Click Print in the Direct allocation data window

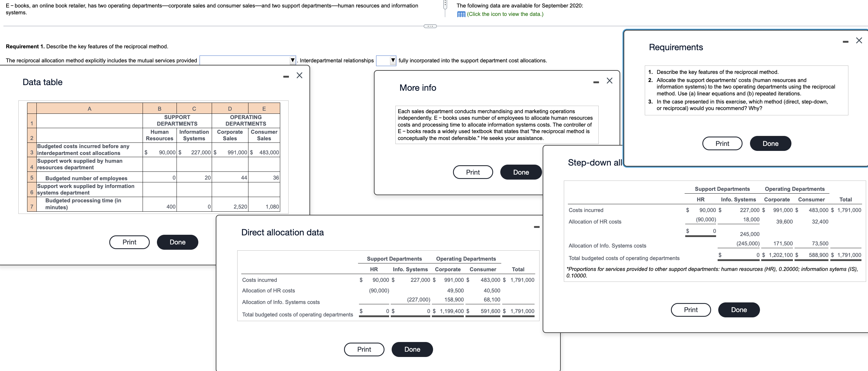point(364,349)
